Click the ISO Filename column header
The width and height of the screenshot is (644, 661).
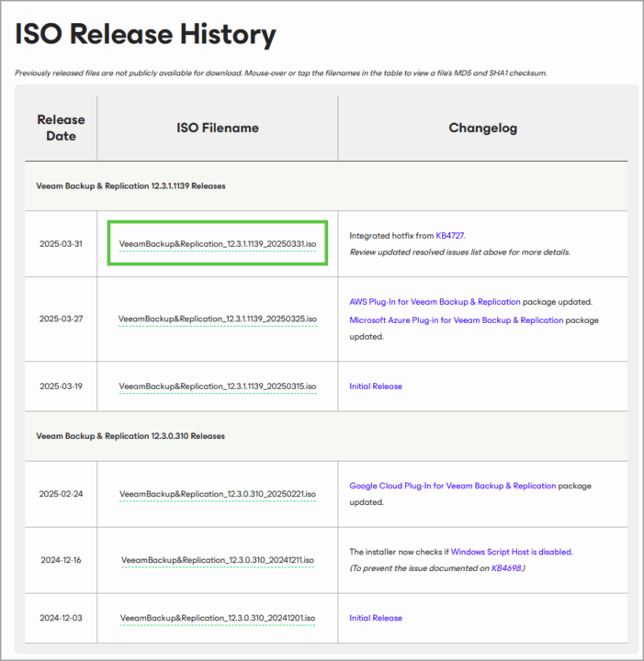pyautogui.click(x=218, y=128)
